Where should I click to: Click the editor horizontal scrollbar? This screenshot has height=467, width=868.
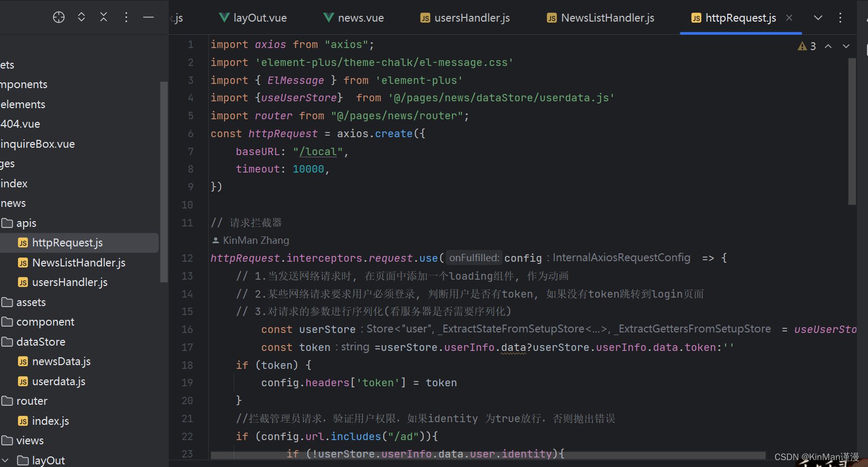click(488, 455)
